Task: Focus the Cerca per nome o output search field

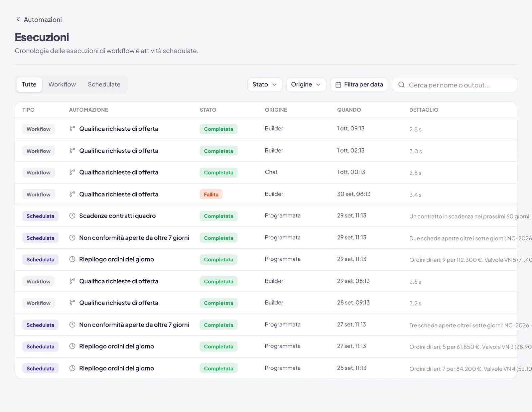Action: click(x=455, y=85)
